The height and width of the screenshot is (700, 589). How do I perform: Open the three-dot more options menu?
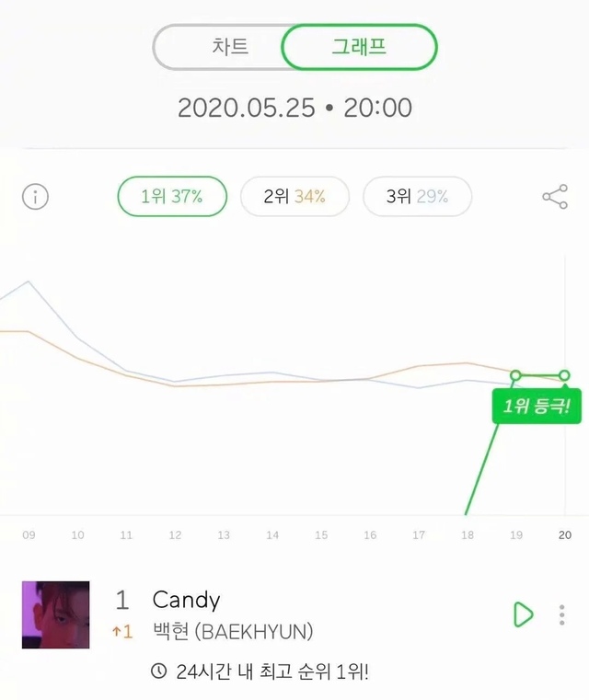[562, 614]
